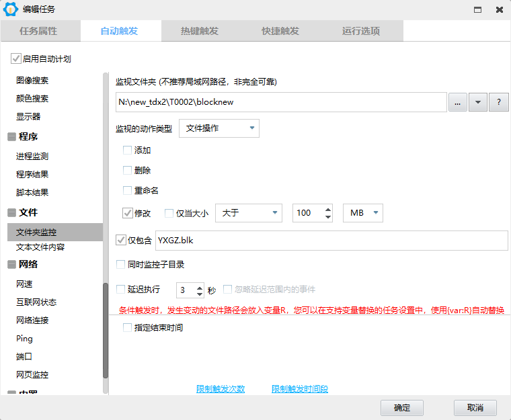Viewport: 511px width, 420px height.
Task: Select 端口 trigger
Action: click(x=24, y=357)
